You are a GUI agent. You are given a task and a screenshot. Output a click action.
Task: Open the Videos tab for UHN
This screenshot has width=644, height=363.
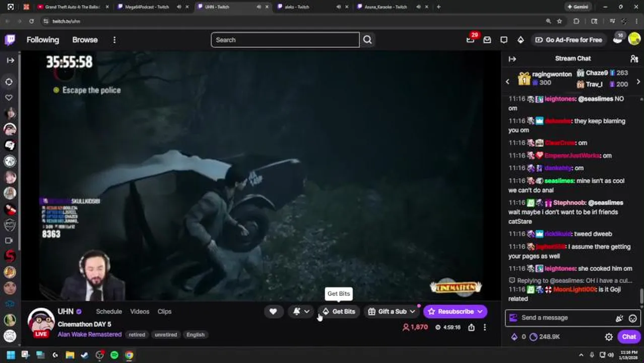click(x=140, y=312)
